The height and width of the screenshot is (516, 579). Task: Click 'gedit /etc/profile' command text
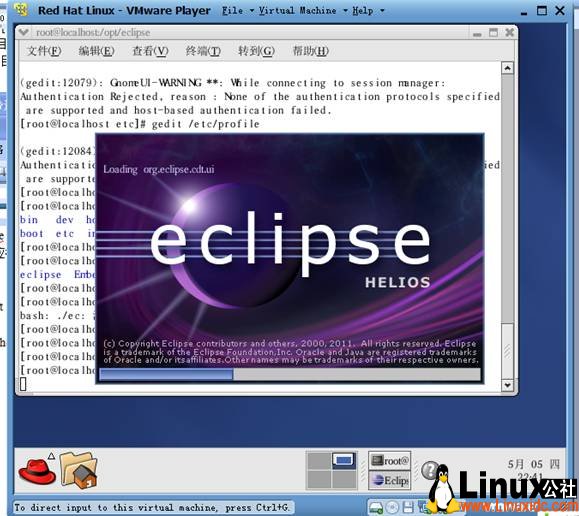click(205, 124)
